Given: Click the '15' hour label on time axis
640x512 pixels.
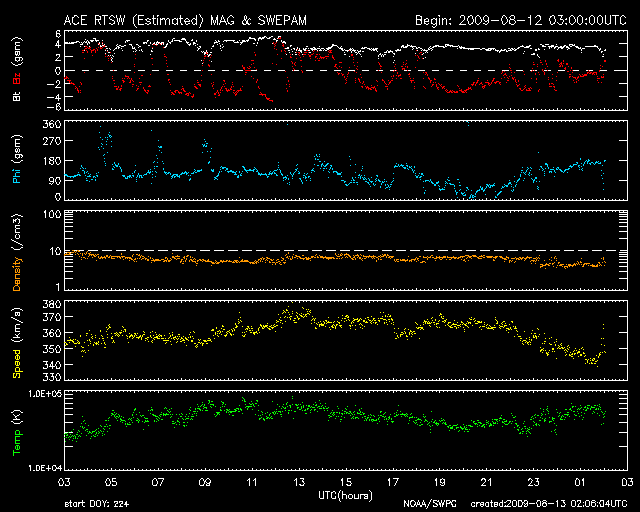Looking at the screenshot, I should pos(346,482).
